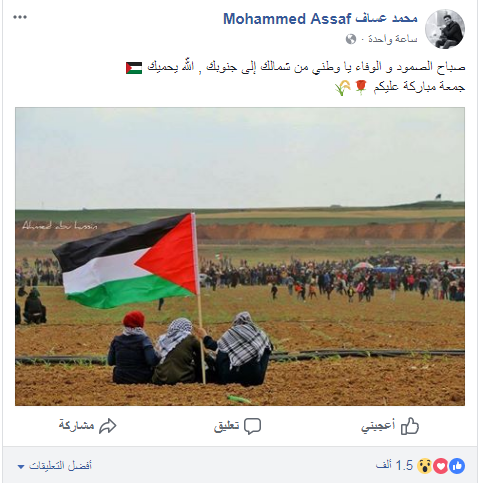Click Mohammed Assaf's round profile picture
Image resolution: width=482 pixels, height=483 pixels.
[445, 29]
